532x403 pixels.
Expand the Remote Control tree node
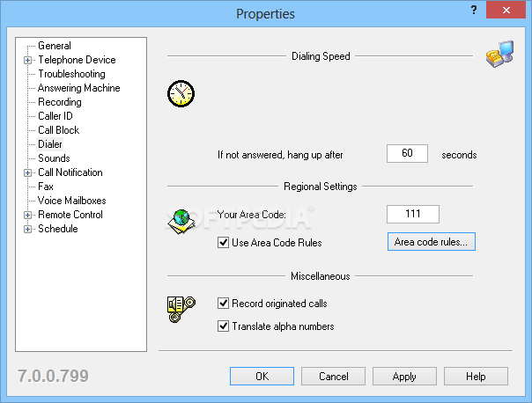point(28,216)
